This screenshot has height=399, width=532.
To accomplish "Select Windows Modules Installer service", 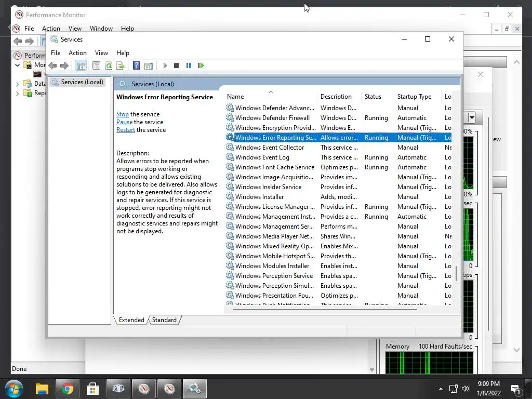I will (338, 265).
